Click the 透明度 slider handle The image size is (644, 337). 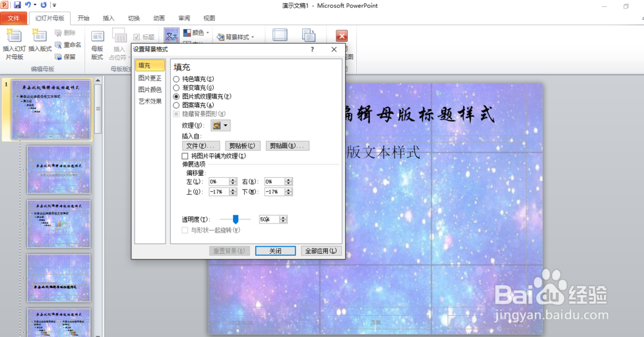tap(236, 220)
